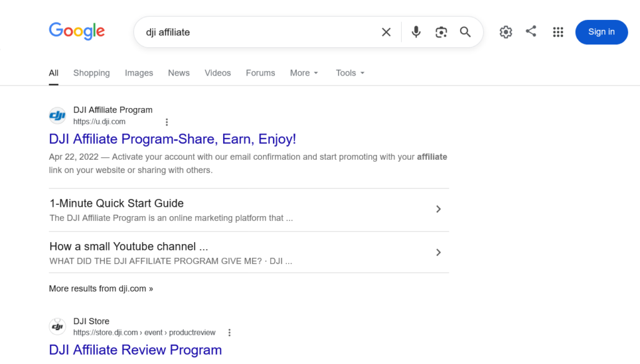This screenshot has width=640, height=364.
Task: Open search by image camera icon
Action: point(441,32)
